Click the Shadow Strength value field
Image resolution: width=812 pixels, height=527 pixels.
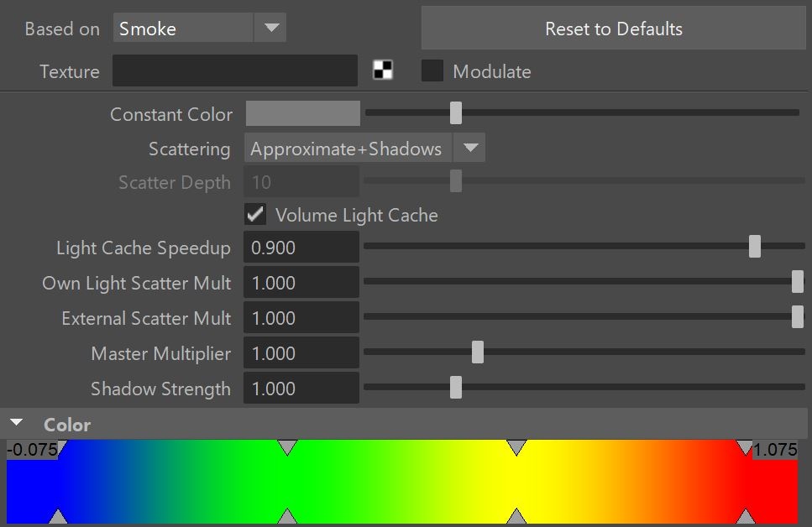(x=301, y=388)
